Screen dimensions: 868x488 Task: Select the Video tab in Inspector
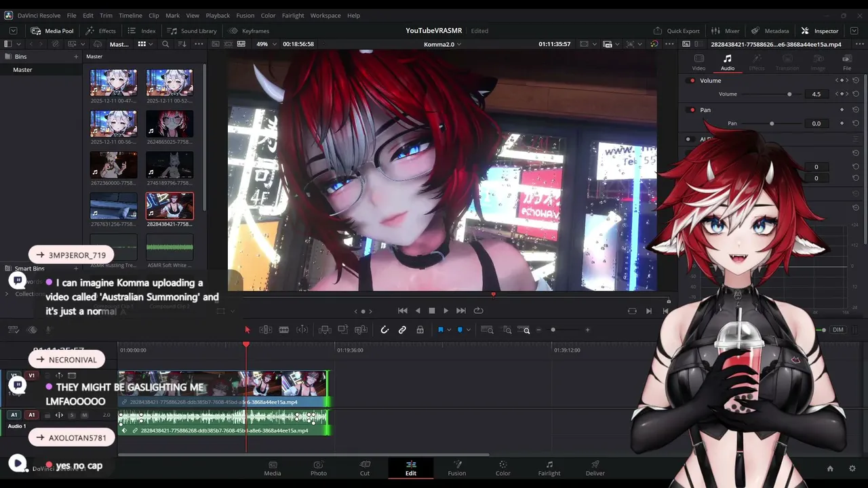pos(698,62)
